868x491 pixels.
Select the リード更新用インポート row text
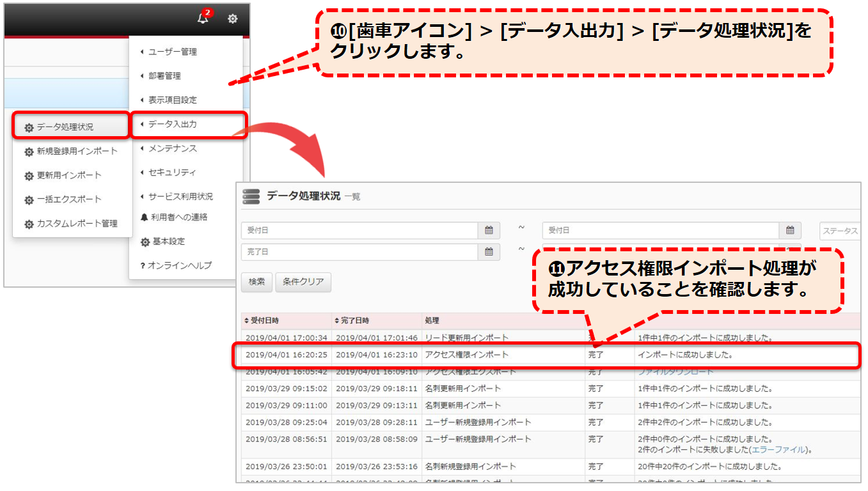467,338
